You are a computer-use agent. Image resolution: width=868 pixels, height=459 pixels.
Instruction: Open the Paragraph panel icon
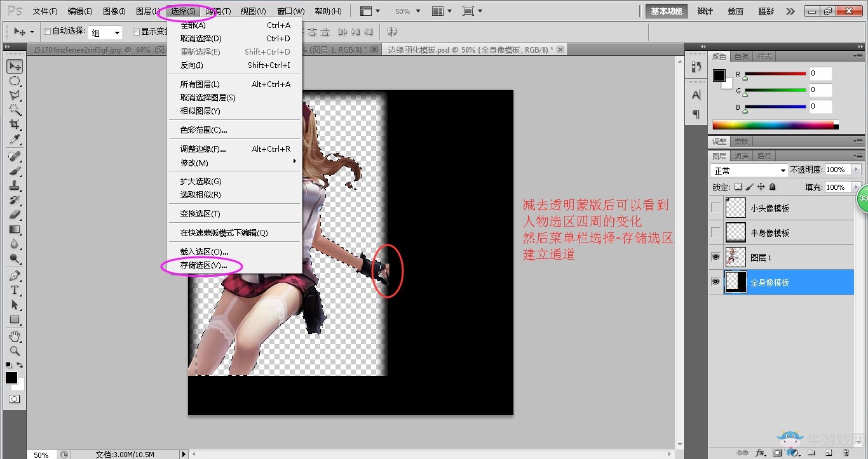pyautogui.click(x=696, y=114)
